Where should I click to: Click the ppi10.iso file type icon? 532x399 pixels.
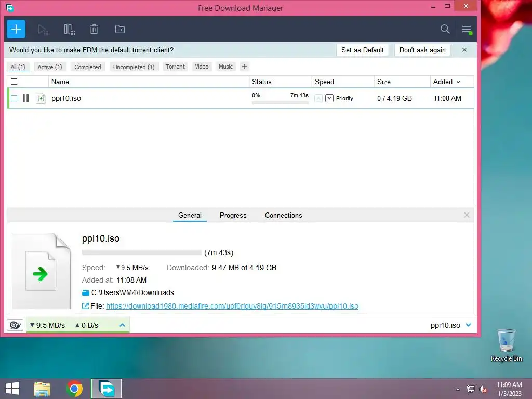tap(41, 98)
